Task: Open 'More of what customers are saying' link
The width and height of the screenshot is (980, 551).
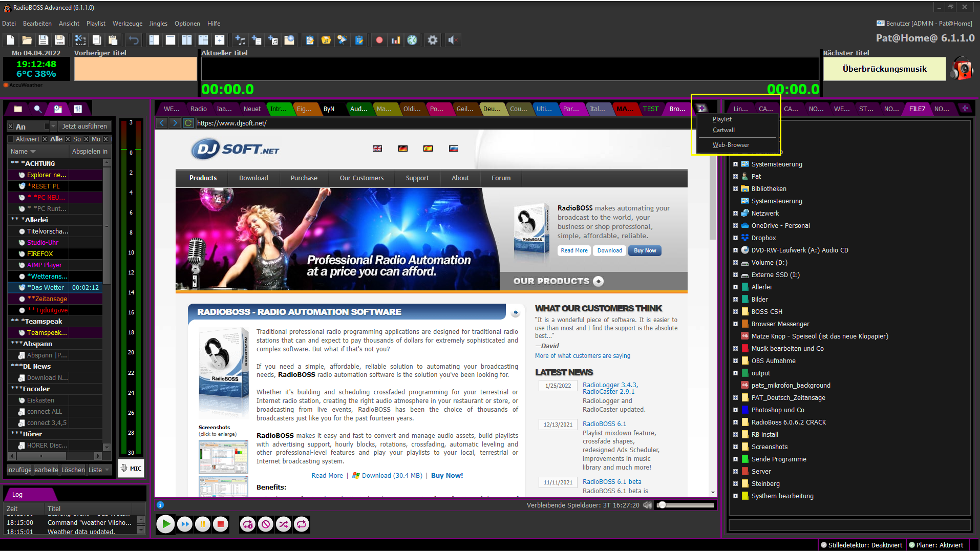Action: 583,356
